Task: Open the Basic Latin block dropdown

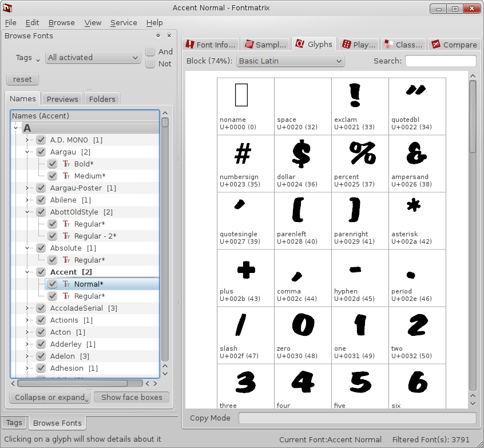Action: point(290,61)
